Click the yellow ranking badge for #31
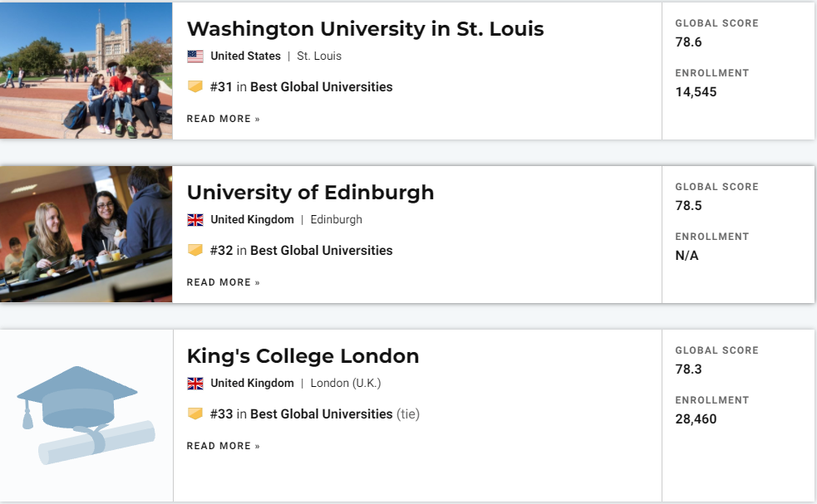The height and width of the screenshot is (504, 817). pyautogui.click(x=195, y=86)
